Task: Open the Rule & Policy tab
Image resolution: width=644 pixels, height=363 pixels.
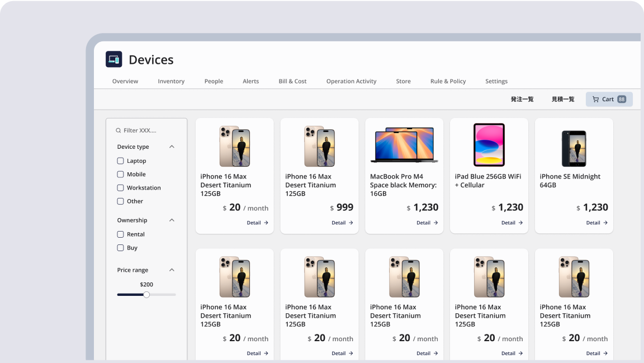Action: [x=448, y=81]
